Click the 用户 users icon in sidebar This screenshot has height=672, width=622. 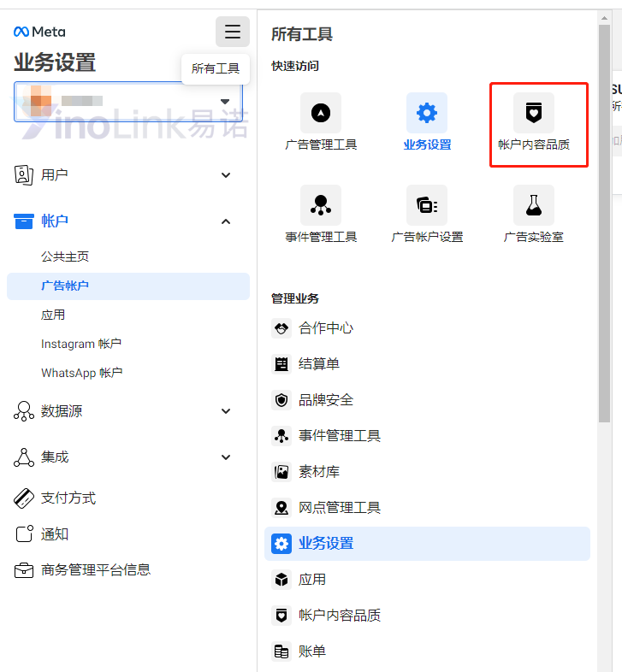pos(24,175)
